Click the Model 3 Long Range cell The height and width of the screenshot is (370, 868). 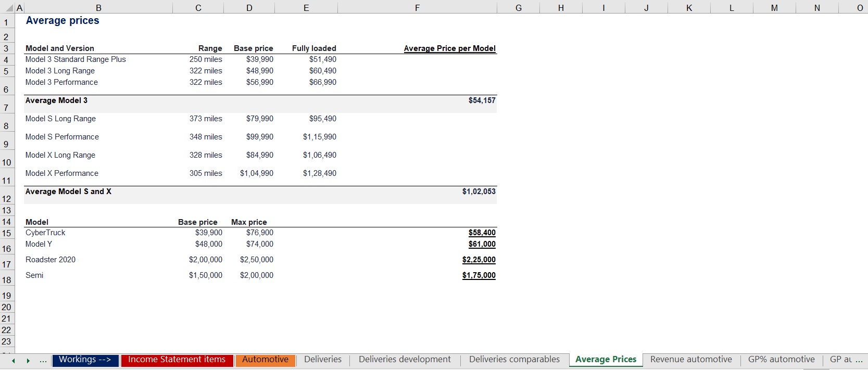[60, 71]
